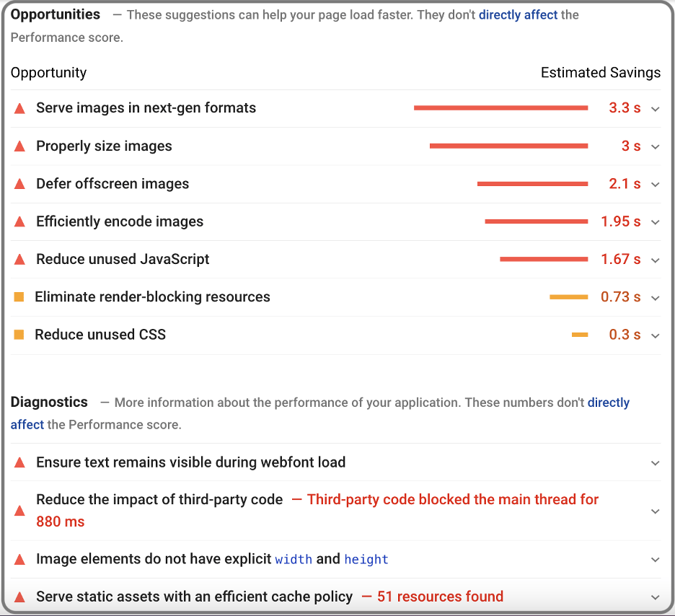Expand third-party code audit chevron
Image resolution: width=675 pixels, height=616 pixels.
tap(655, 511)
